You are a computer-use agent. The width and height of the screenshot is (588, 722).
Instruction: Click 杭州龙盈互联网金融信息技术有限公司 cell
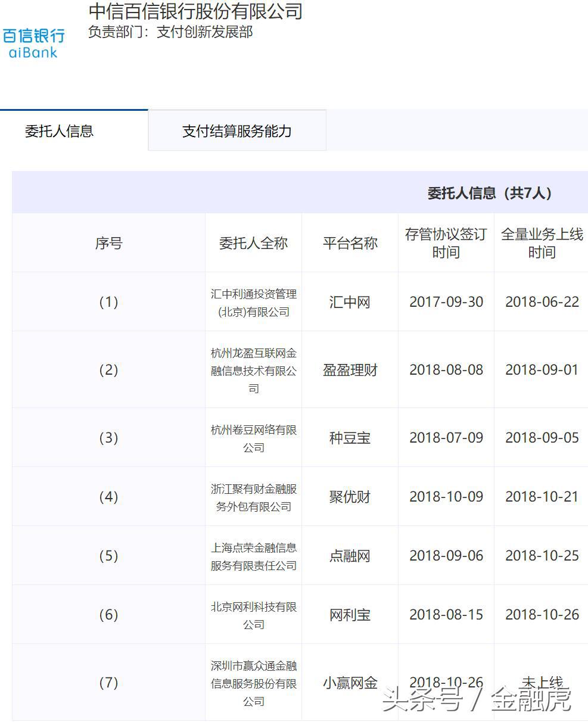point(253,371)
